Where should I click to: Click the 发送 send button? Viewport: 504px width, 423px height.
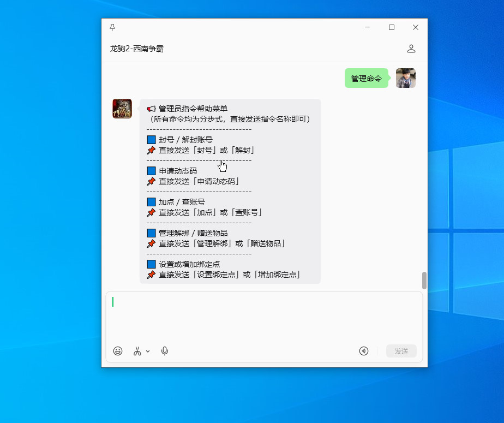[401, 351]
